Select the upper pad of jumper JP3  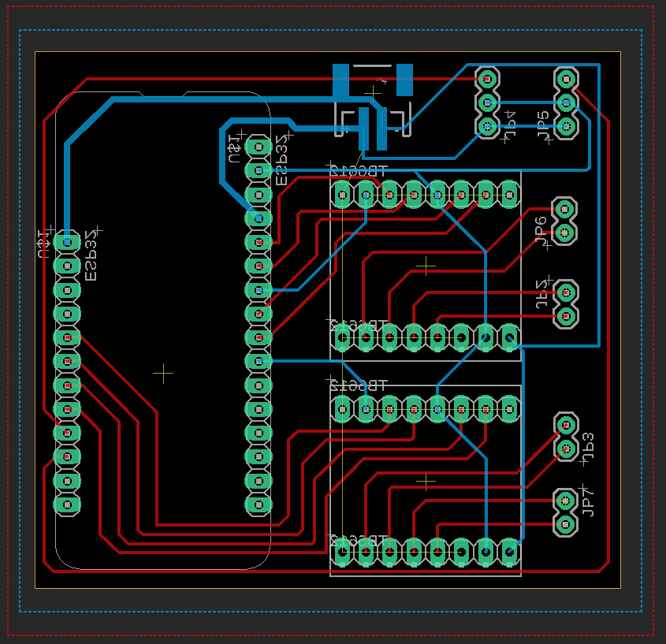564,425
